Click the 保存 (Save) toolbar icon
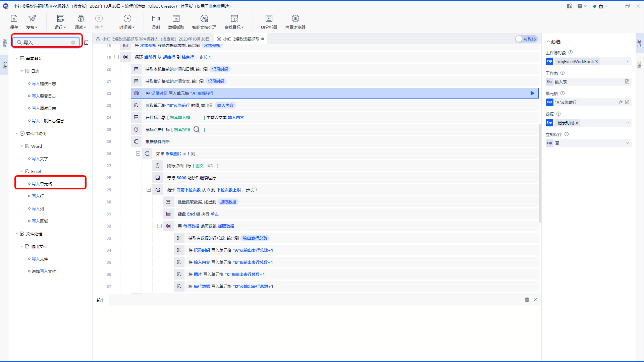644x362 pixels. 14,19
